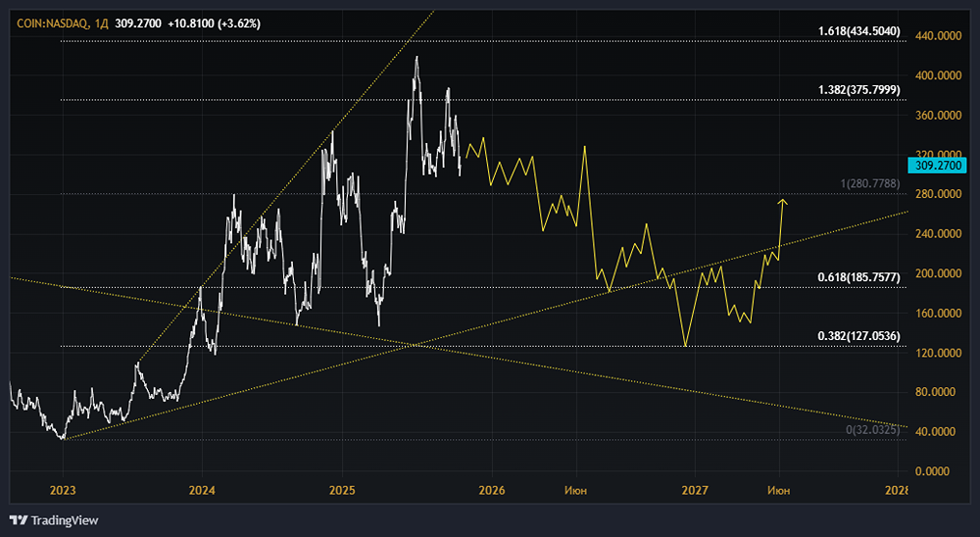Select the 1(280.7788) Fibonacci label

pos(870,184)
